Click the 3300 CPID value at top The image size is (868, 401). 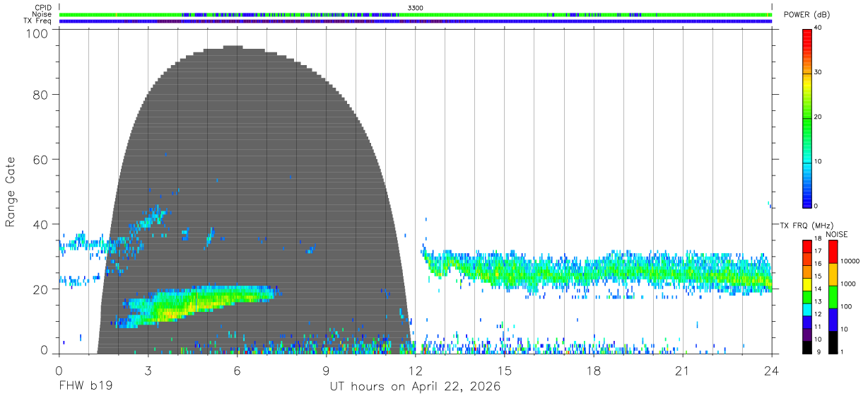pos(416,8)
